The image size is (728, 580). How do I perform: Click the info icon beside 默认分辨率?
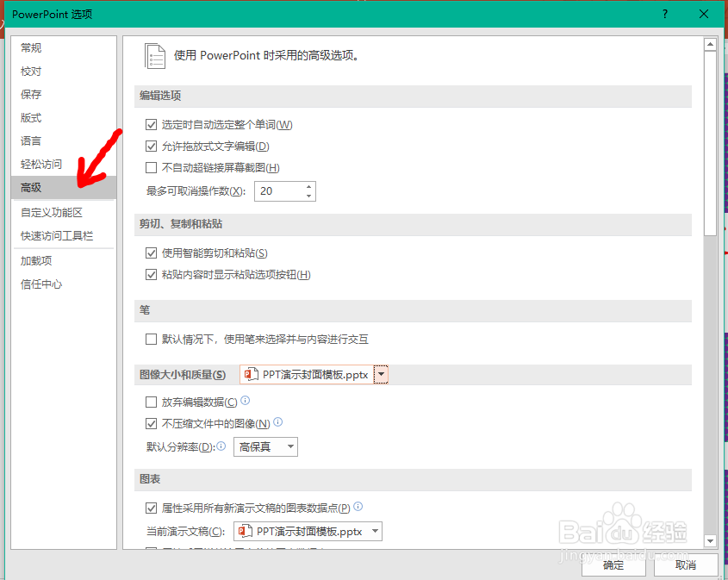click(221, 446)
